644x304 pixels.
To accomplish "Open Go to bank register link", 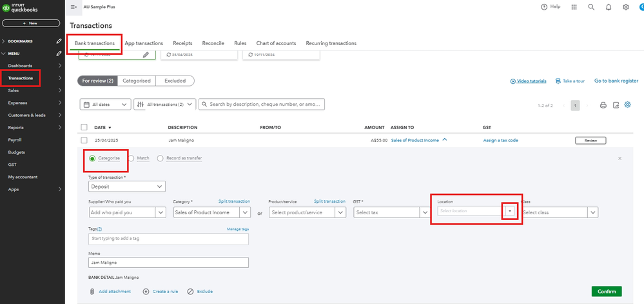I will point(616,81).
